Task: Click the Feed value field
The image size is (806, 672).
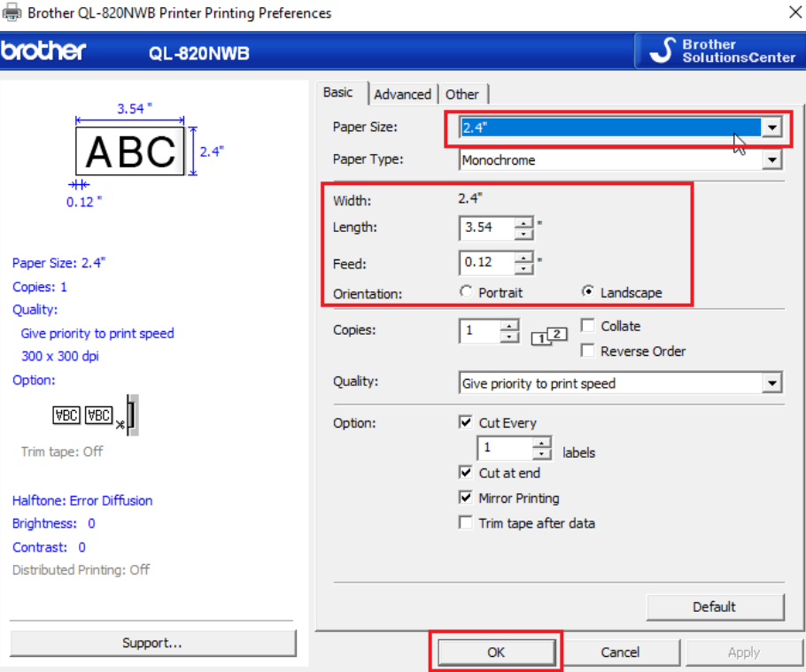Action: pyautogui.click(x=487, y=263)
